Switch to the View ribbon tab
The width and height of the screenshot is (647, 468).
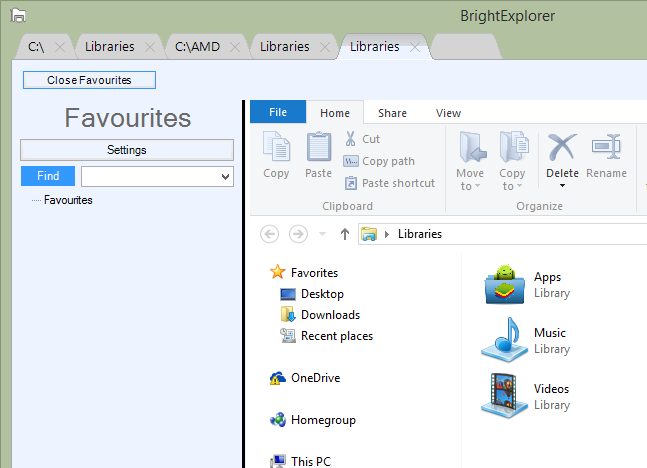448,113
